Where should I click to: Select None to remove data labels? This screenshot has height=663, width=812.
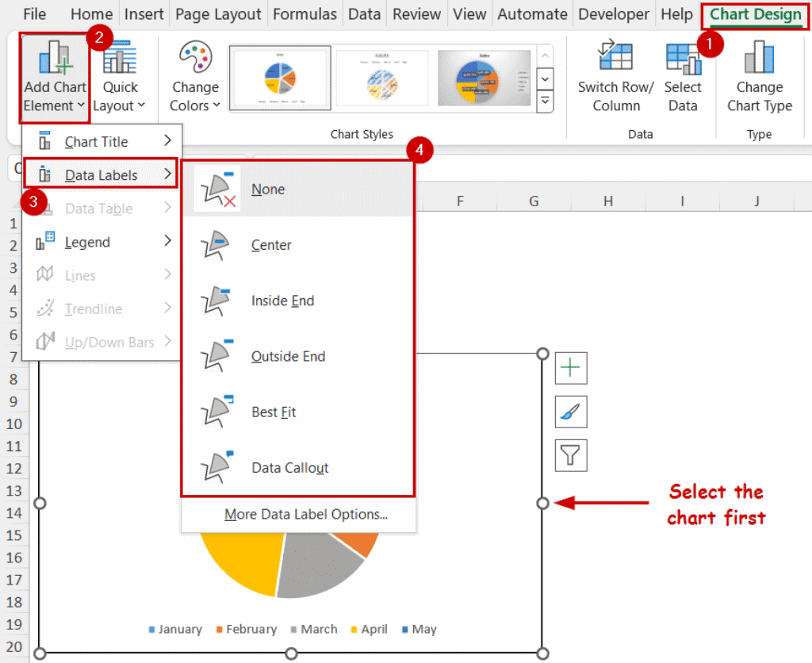[267, 189]
